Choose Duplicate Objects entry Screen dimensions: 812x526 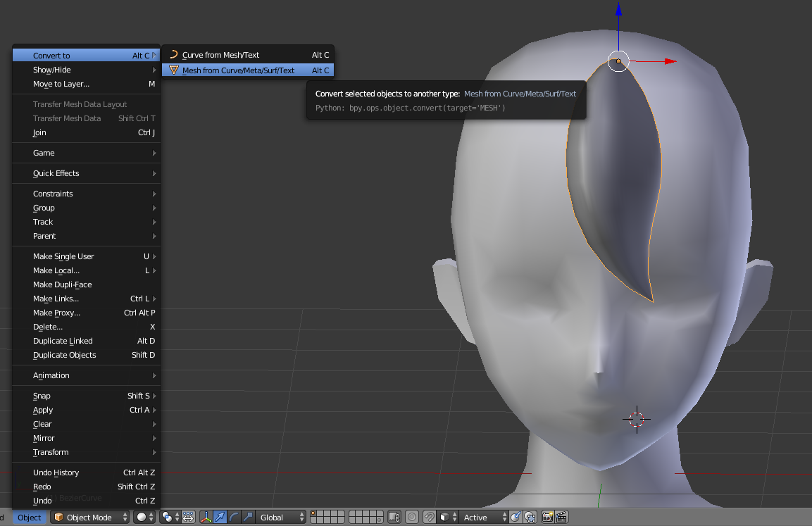point(86,355)
